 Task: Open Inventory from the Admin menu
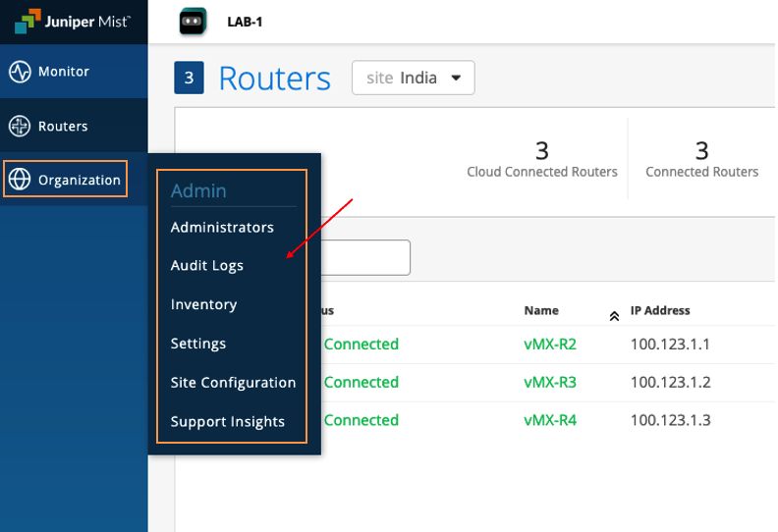[203, 304]
